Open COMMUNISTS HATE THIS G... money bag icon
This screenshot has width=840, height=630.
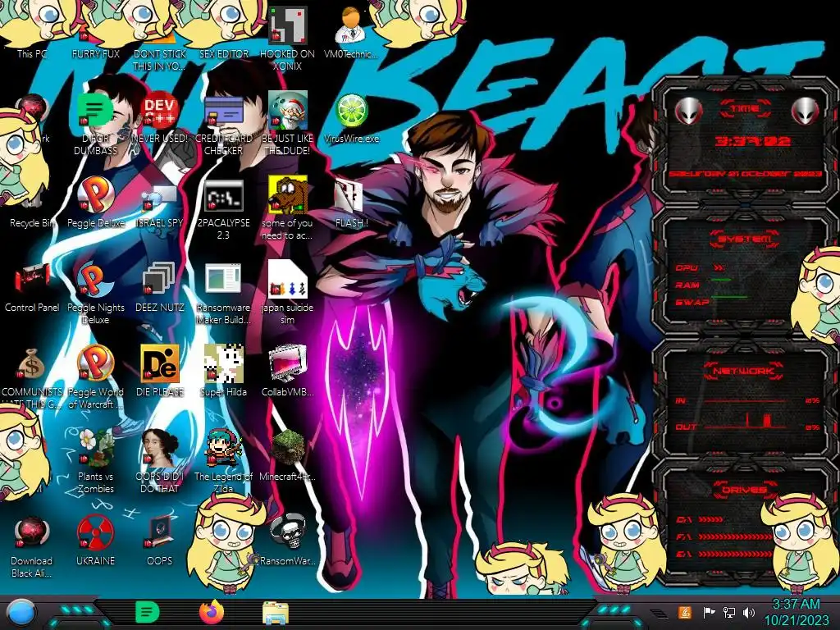32,377
